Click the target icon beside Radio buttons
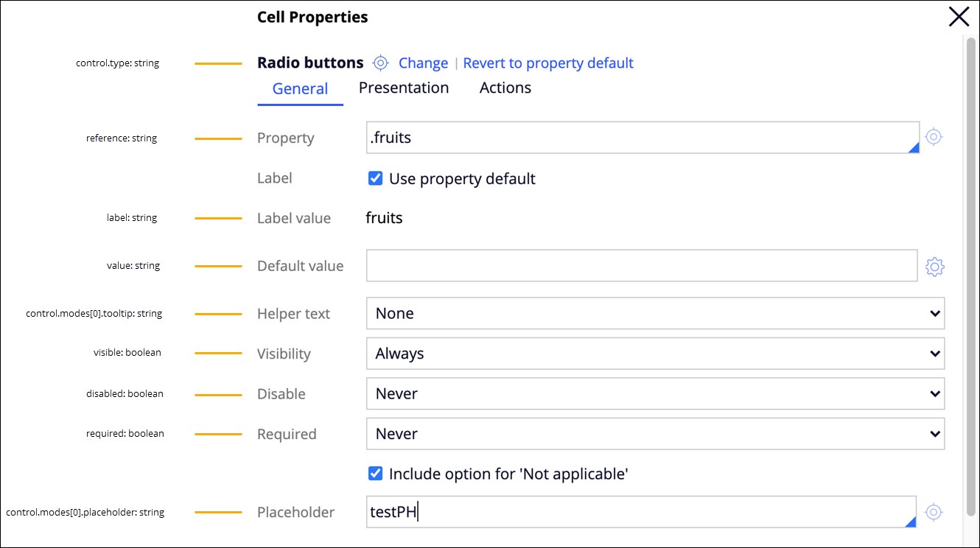 click(x=380, y=63)
